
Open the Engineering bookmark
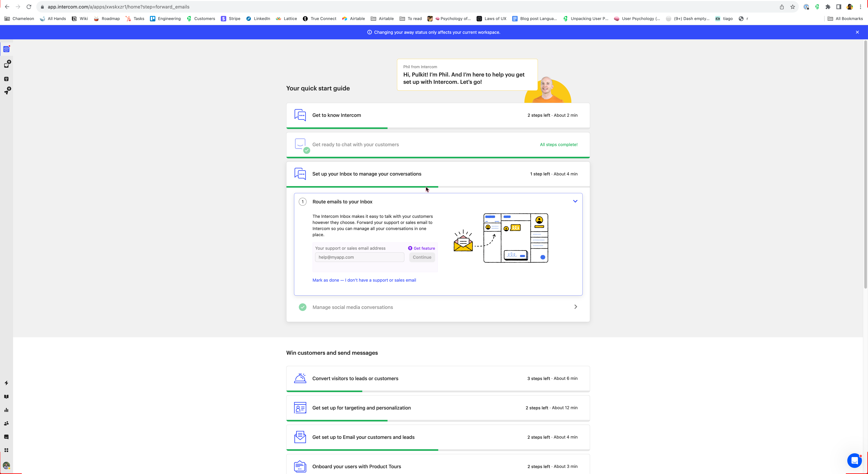166,18
